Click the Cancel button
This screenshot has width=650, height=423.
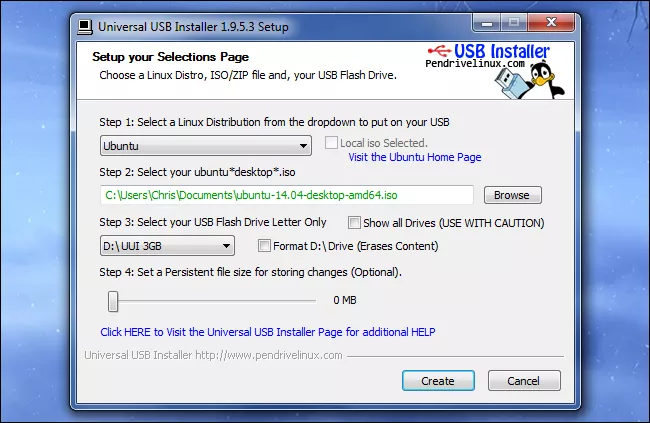pyautogui.click(x=524, y=381)
